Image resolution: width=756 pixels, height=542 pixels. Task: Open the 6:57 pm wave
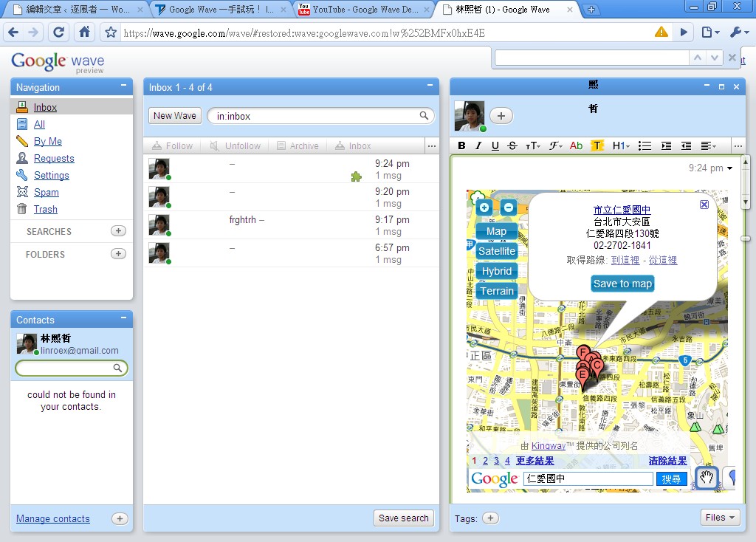pyautogui.click(x=291, y=253)
